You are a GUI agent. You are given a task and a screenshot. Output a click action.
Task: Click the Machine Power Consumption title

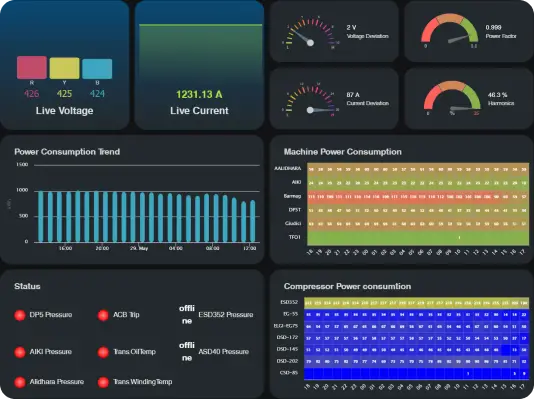point(343,152)
